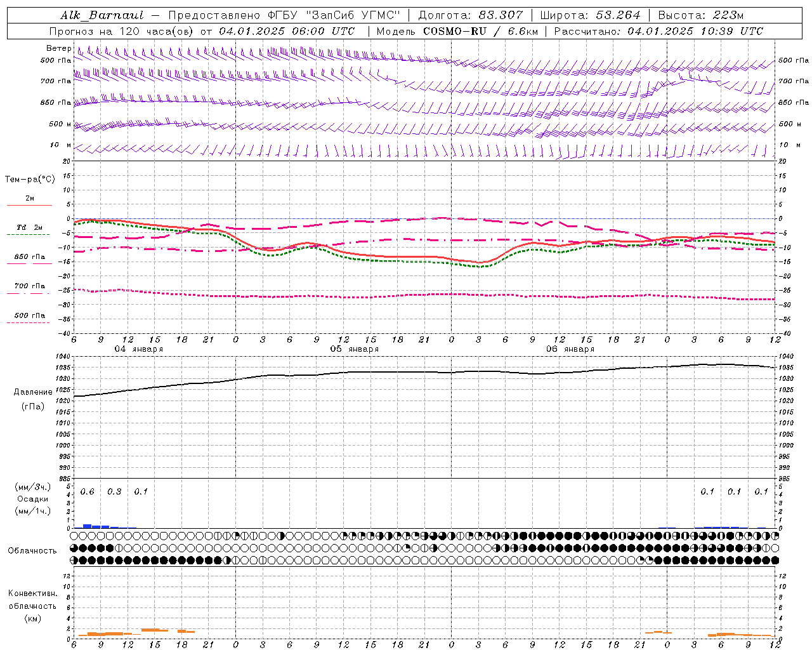This screenshot has width=812, height=650.
Task: Click the Alk_Barnaul station title
Action: 101,15
